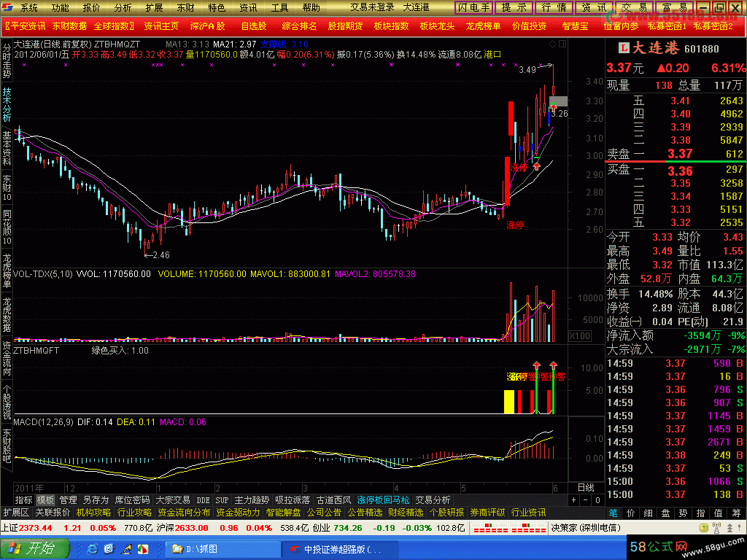Open the 系统 menu
This screenshot has width=747, height=560.
coord(29,7)
